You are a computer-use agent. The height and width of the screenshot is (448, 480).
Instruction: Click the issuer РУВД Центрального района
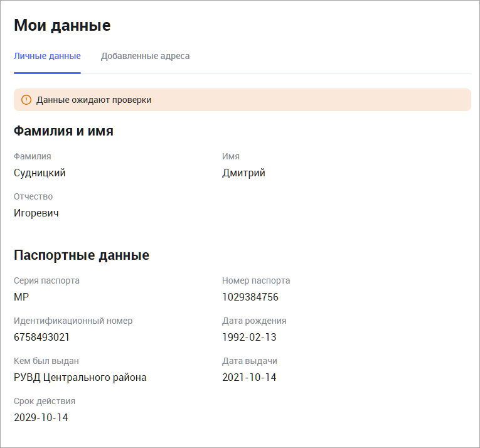80,377
